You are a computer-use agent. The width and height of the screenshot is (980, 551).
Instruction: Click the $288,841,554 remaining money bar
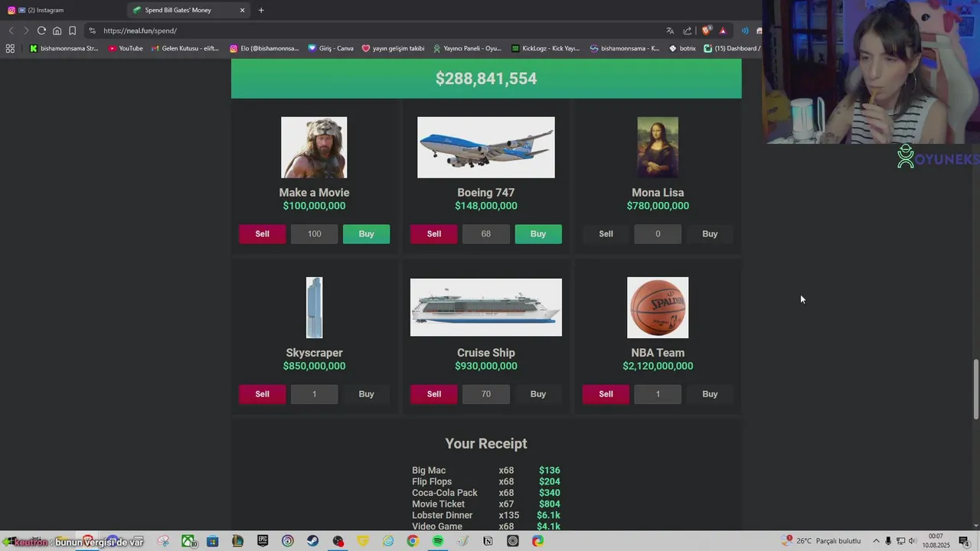(x=486, y=78)
